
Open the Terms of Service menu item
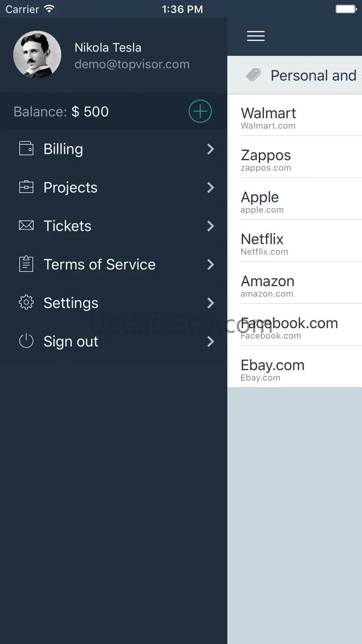point(99,265)
